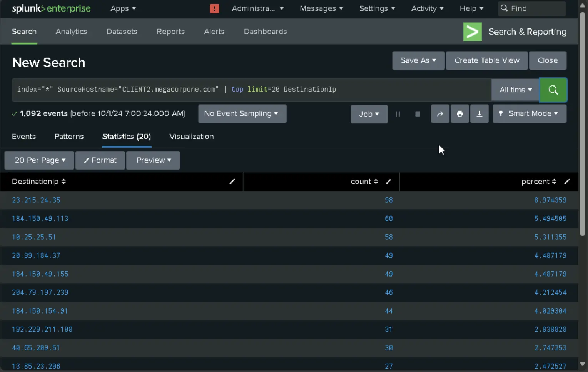
Task: Run the search with the magnifier button
Action: point(553,90)
